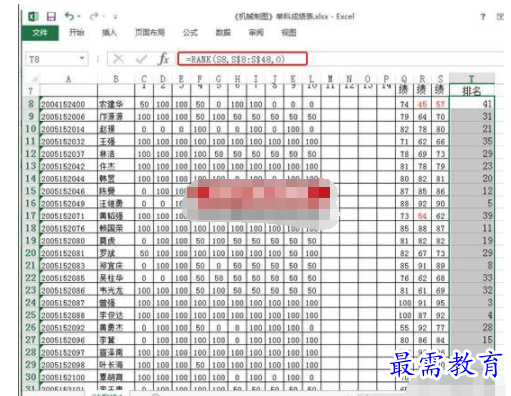Switch to the 开始 (Home) ribbon tab

[x=76, y=33]
